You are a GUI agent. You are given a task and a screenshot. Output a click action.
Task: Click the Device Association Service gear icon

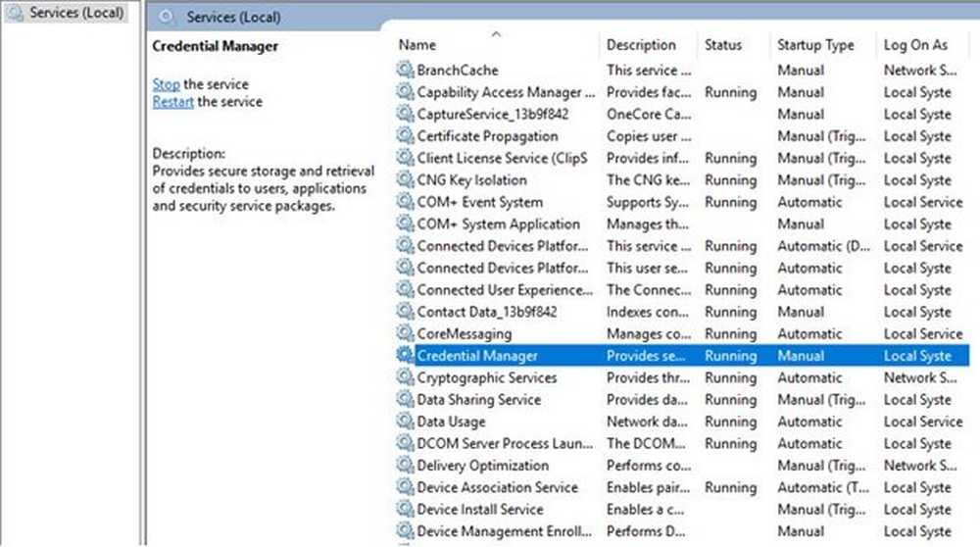pyautogui.click(x=405, y=486)
